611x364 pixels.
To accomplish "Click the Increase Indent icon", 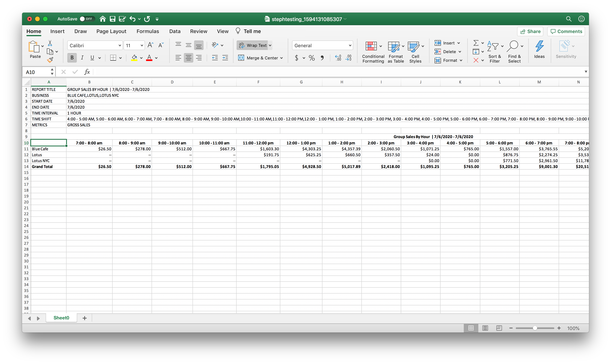I will pyautogui.click(x=225, y=58).
